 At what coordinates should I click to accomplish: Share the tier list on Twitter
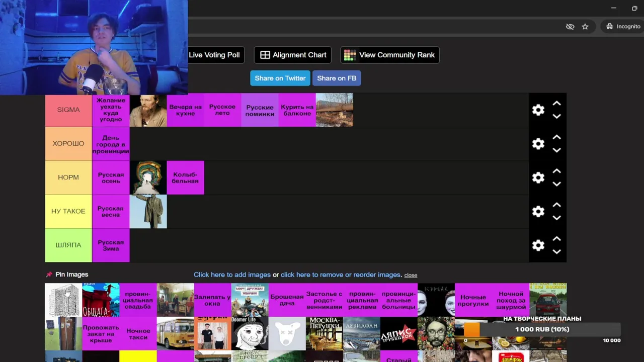[x=280, y=78]
